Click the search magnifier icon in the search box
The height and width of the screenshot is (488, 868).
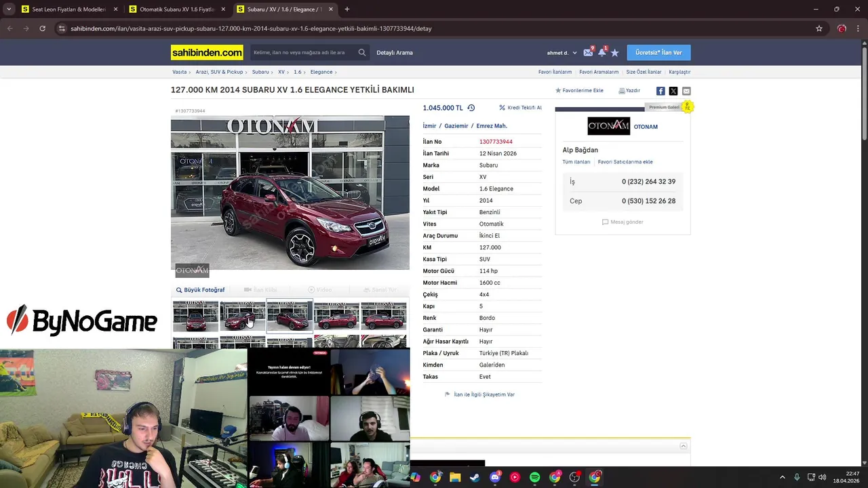tap(362, 52)
